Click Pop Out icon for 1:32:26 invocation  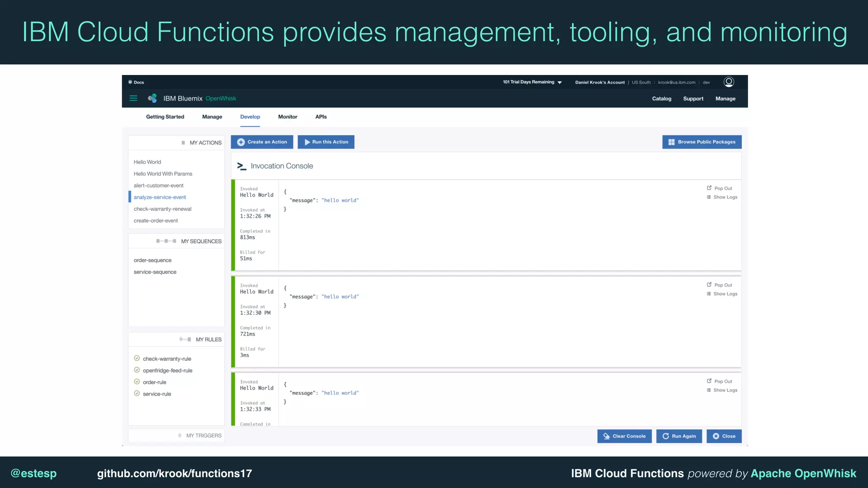(709, 188)
